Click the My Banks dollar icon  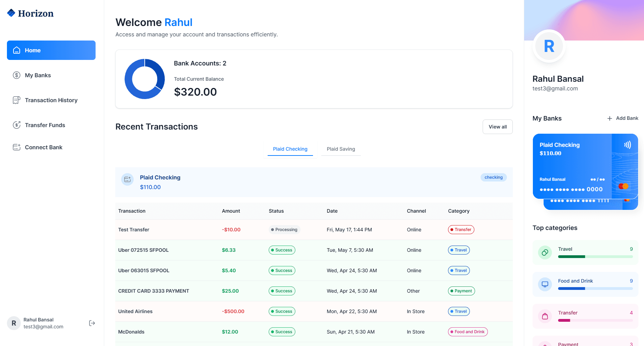[x=17, y=75]
